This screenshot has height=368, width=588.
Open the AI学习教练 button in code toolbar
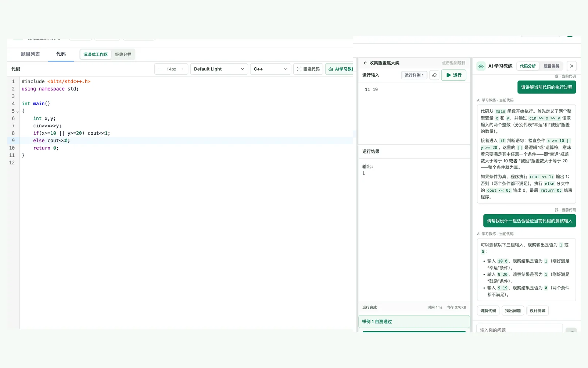pos(340,69)
